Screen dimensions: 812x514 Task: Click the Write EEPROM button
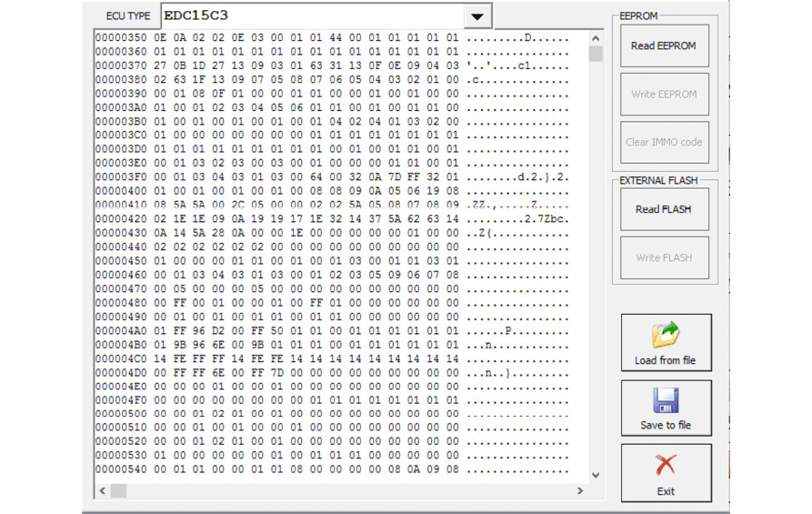(665, 94)
